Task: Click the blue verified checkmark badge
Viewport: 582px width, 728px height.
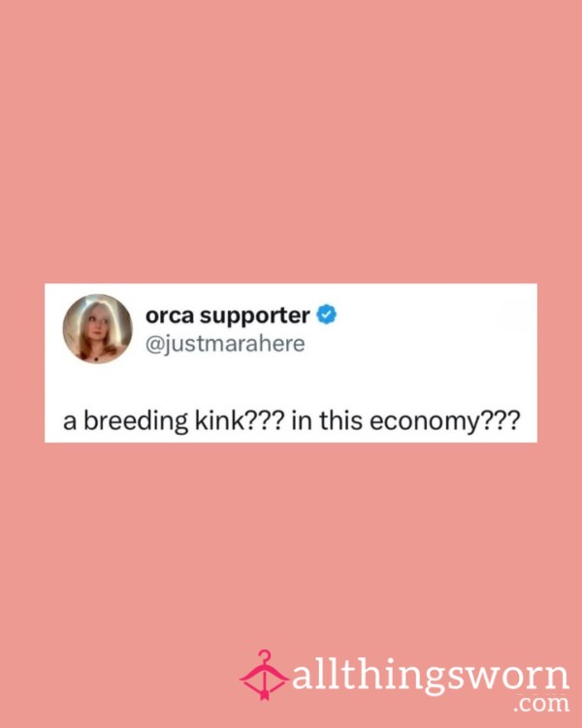Action: 326,314
